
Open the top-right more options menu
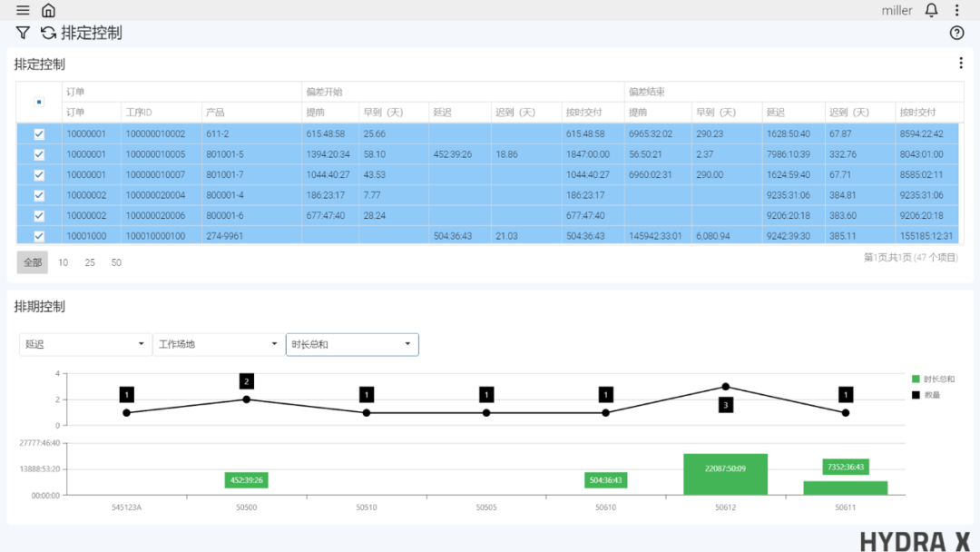pos(956,11)
